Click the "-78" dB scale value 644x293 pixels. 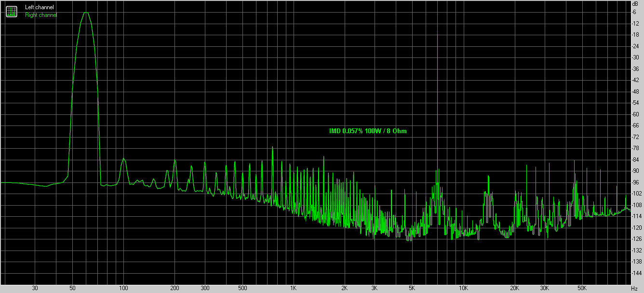click(636, 148)
